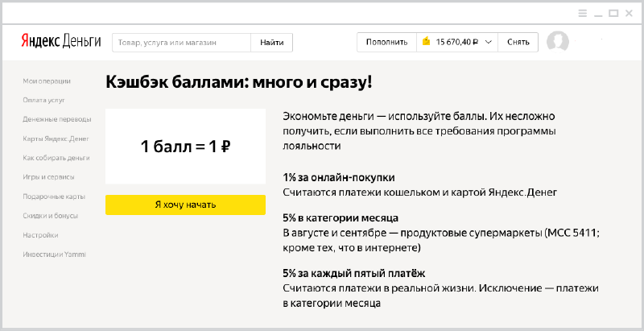Open the user avatar profile
Viewport: 644px width, 331px height.
point(558,42)
